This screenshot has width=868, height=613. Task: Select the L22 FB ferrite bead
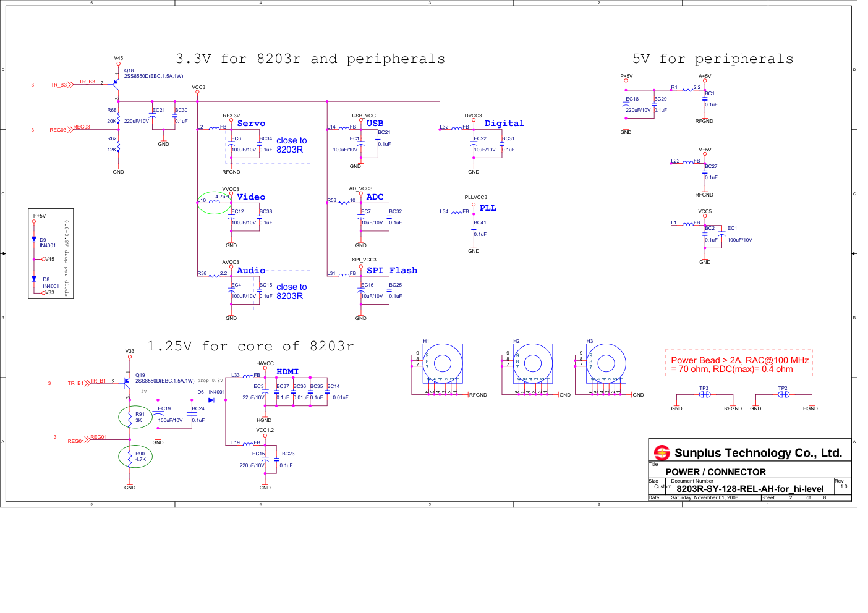tap(687, 163)
